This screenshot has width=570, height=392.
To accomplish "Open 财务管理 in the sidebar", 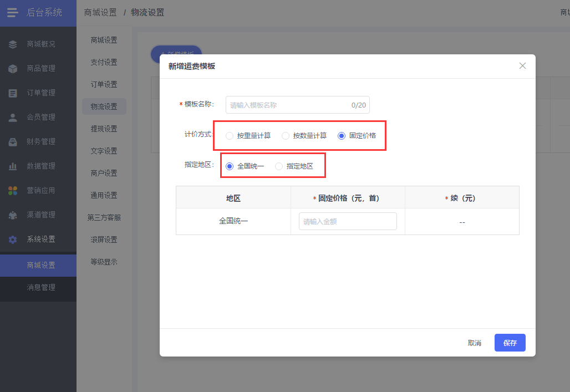I will pos(38,141).
